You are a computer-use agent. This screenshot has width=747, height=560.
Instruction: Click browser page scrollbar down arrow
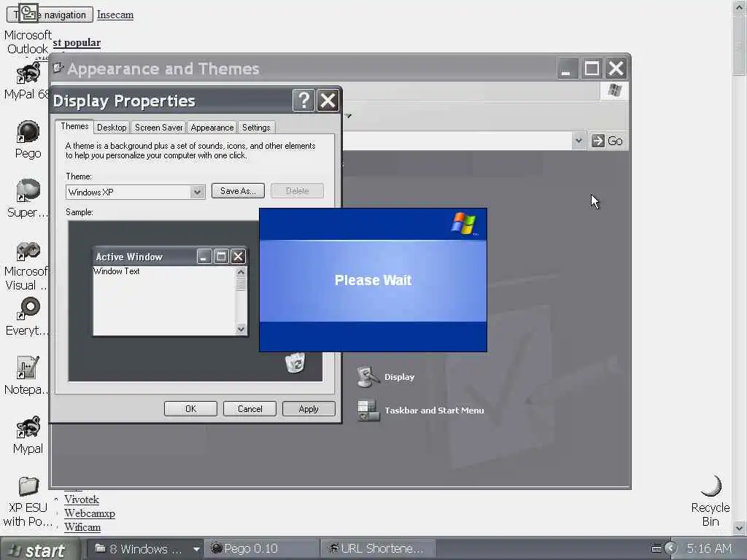[740, 528]
